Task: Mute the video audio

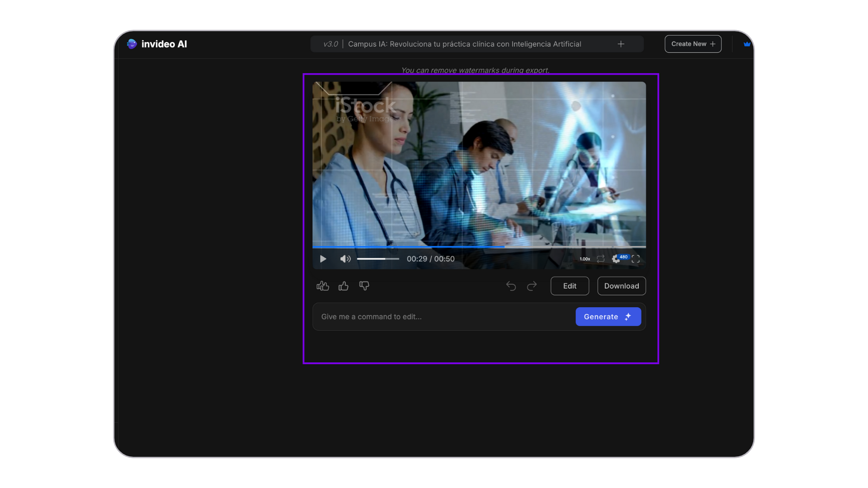Action: coord(345,259)
